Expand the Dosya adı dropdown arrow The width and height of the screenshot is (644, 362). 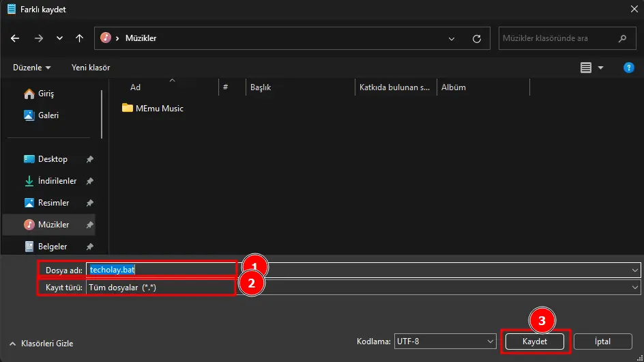pos(635,270)
